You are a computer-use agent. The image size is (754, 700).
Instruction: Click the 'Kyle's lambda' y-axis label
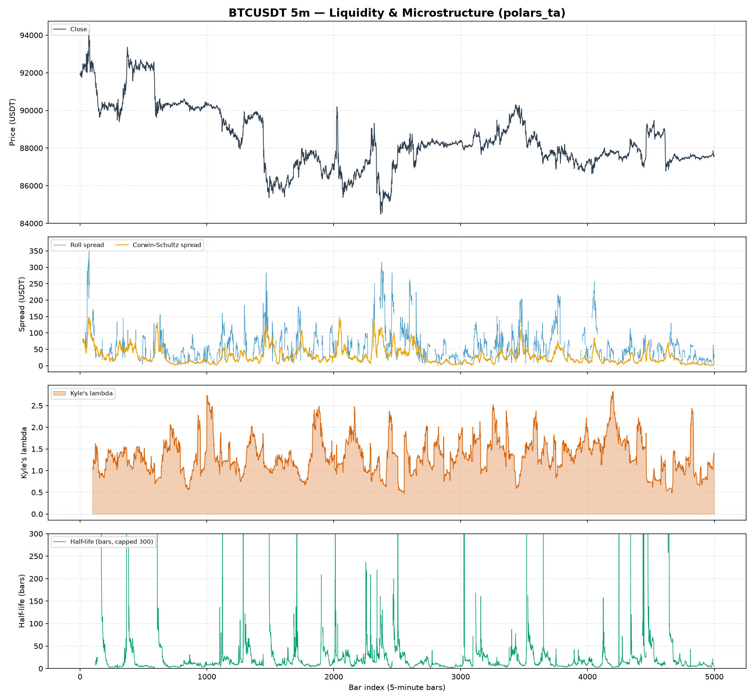click(x=24, y=452)
